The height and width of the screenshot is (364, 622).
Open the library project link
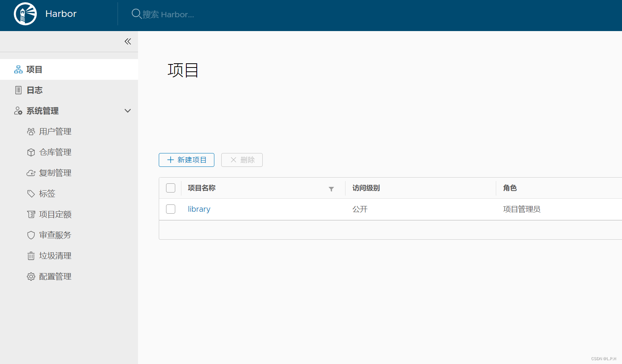tap(199, 209)
